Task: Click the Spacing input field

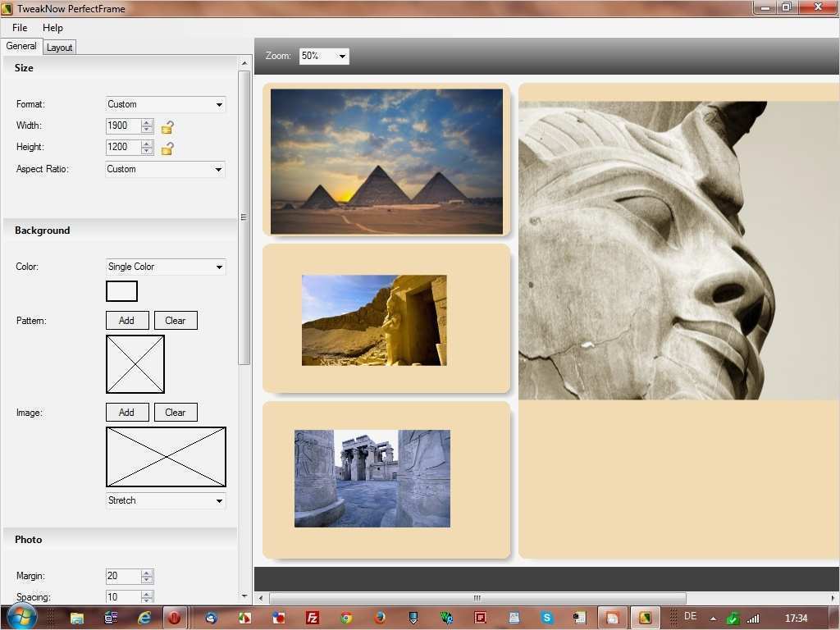Action: tap(123, 597)
